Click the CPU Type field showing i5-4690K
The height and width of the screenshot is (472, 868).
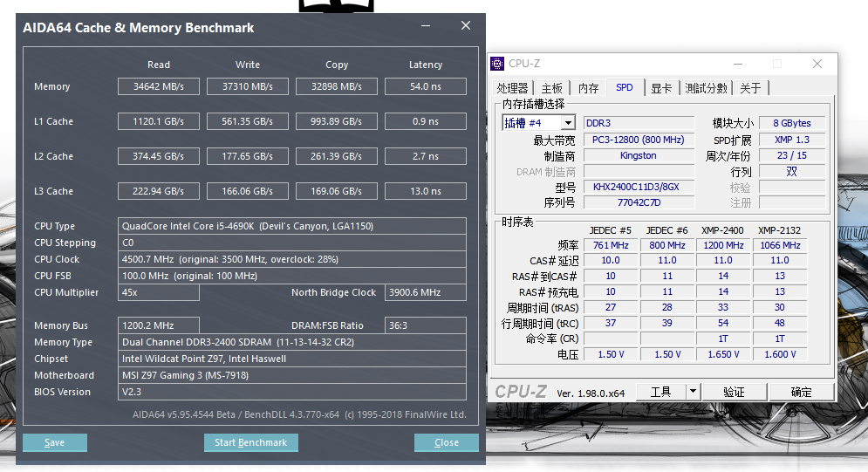(x=291, y=226)
